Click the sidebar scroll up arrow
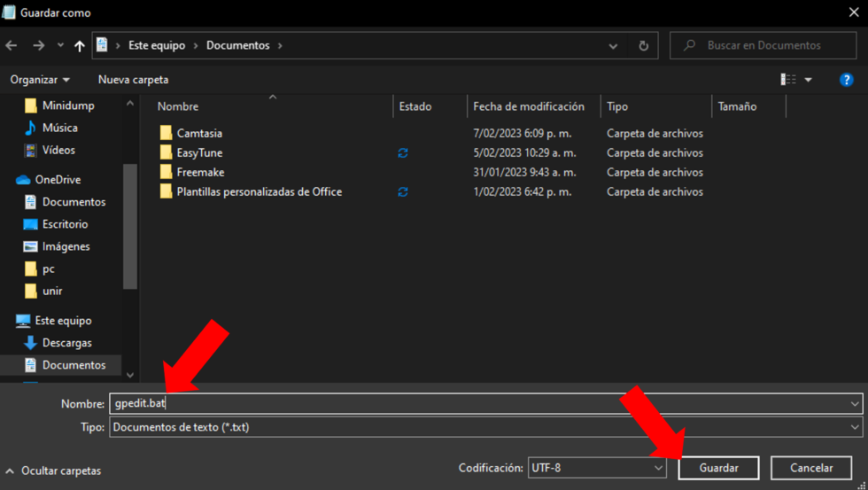868x490 pixels. tap(130, 103)
